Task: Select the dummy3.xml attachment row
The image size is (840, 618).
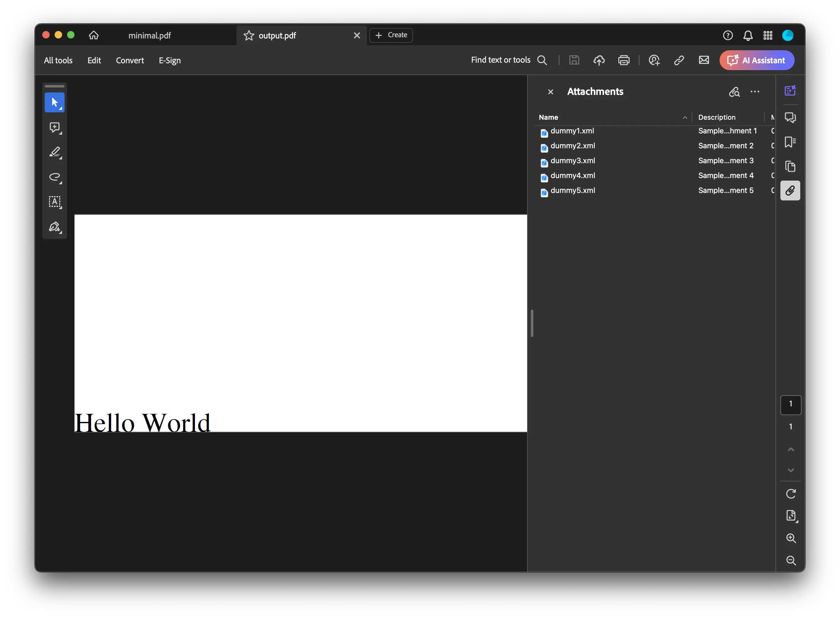Action: point(573,160)
